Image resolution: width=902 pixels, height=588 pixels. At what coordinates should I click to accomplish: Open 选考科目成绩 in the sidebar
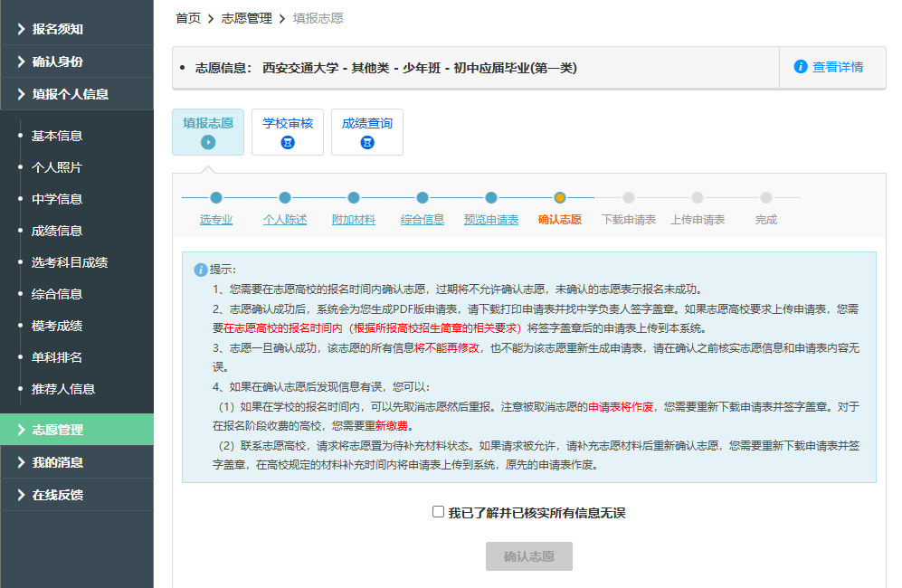(x=69, y=262)
